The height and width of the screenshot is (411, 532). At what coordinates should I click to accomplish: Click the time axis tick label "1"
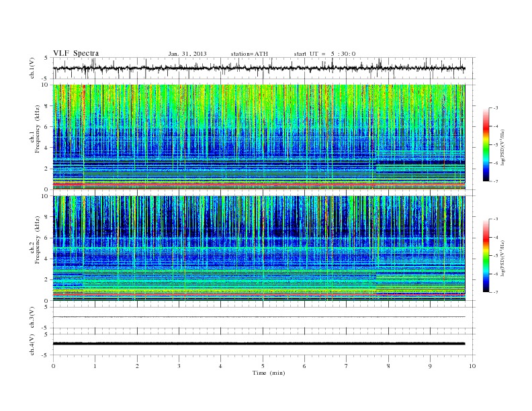click(x=95, y=366)
